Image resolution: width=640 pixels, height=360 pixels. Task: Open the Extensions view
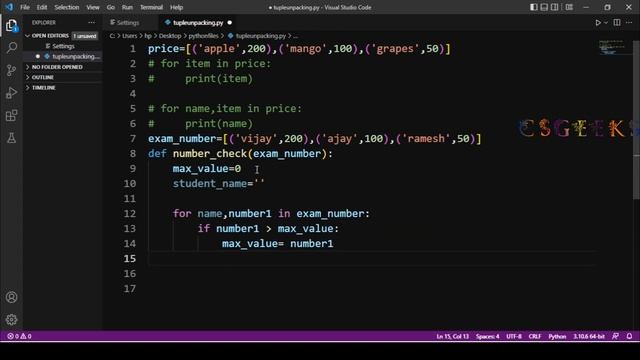pyautogui.click(x=11, y=116)
